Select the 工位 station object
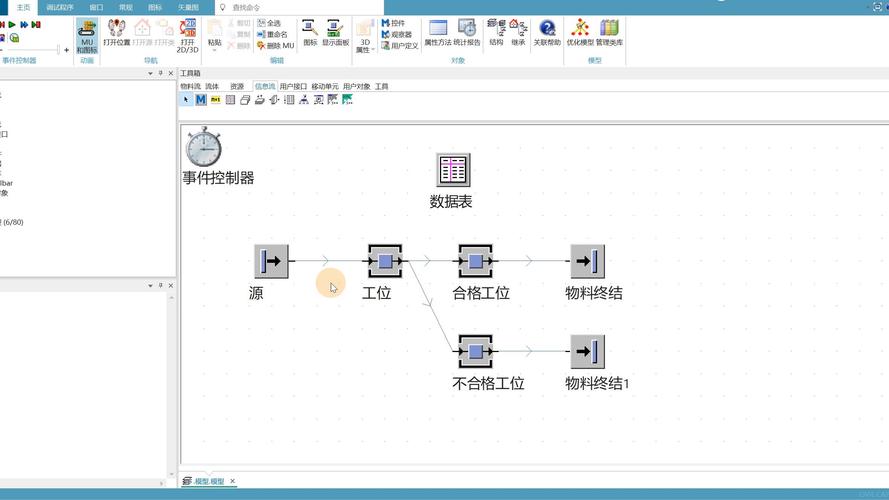This screenshot has height=500, width=889. tap(385, 261)
